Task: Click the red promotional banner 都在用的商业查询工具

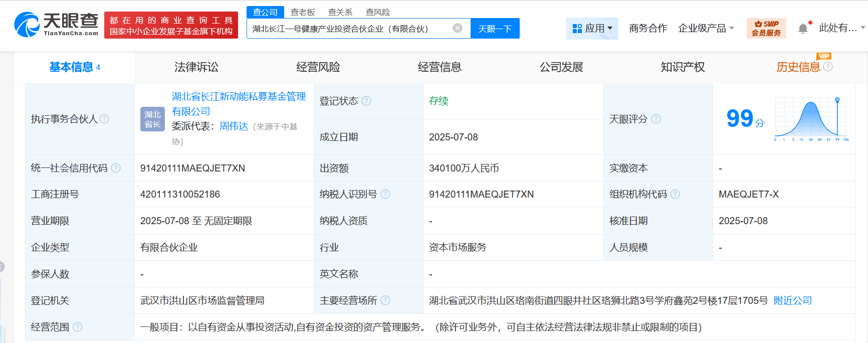Action: tap(171, 25)
